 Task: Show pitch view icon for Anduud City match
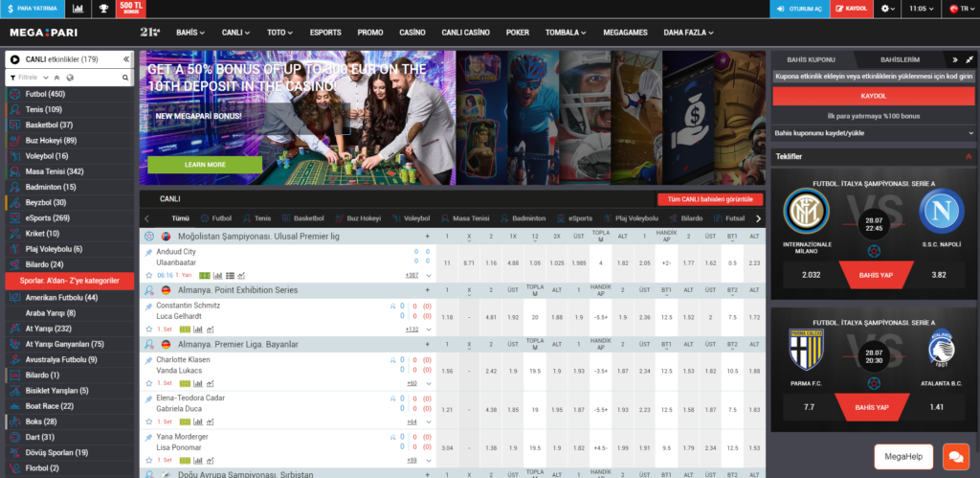(205, 275)
